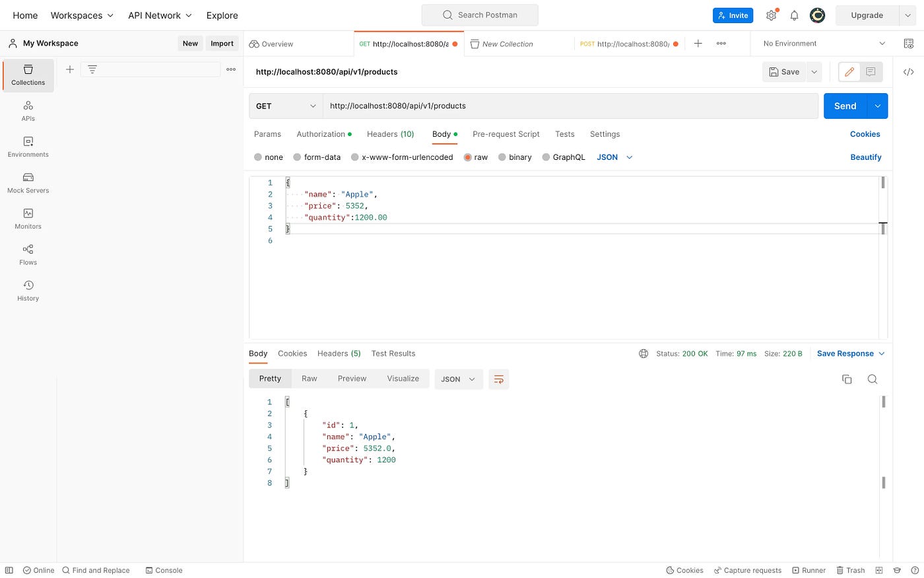The image size is (924, 578).
Task: Search within the response body
Action: pyautogui.click(x=873, y=379)
